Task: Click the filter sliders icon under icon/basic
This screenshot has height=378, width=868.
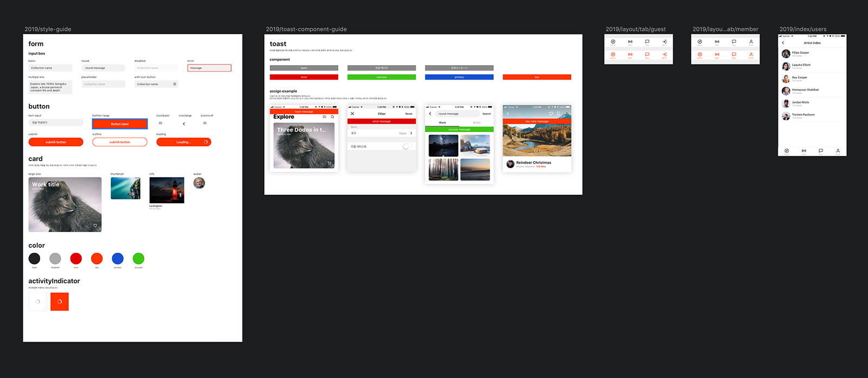Action: (x=161, y=123)
